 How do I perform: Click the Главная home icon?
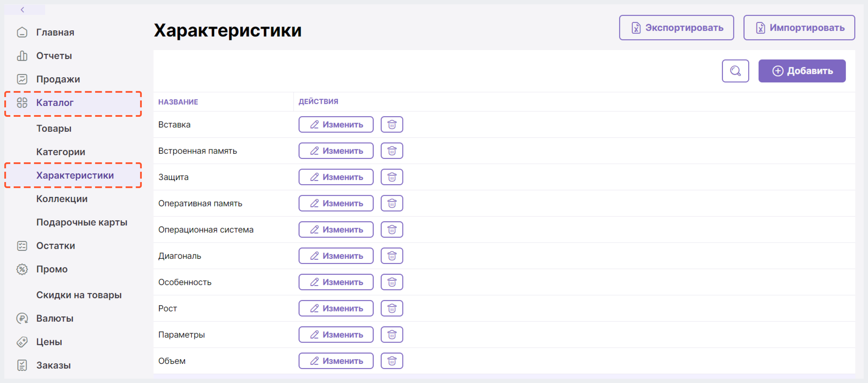click(22, 32)
